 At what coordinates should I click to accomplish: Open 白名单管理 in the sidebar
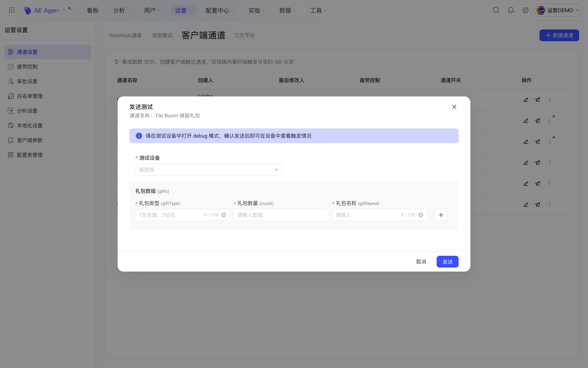[48, 96]
